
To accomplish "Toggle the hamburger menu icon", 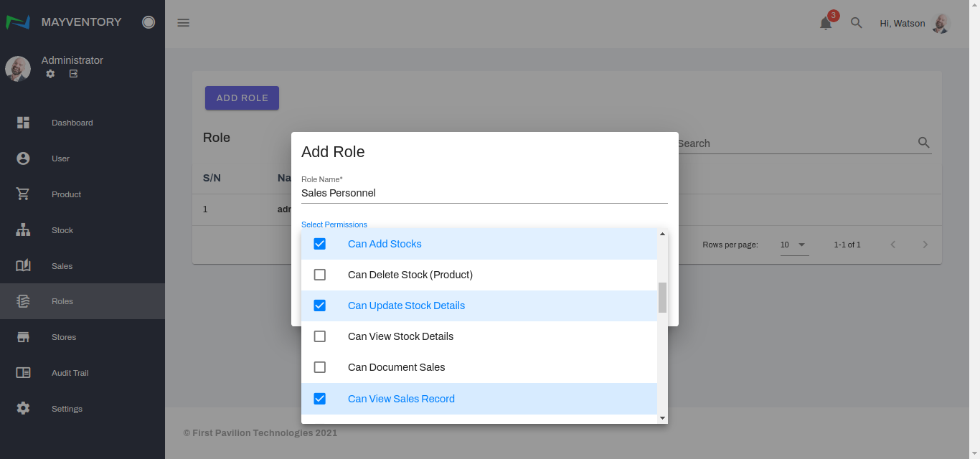I will click(x=184, y=23).
